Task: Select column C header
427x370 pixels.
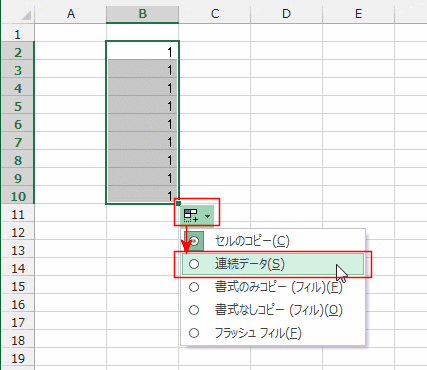Action: (x=215, y=14)
